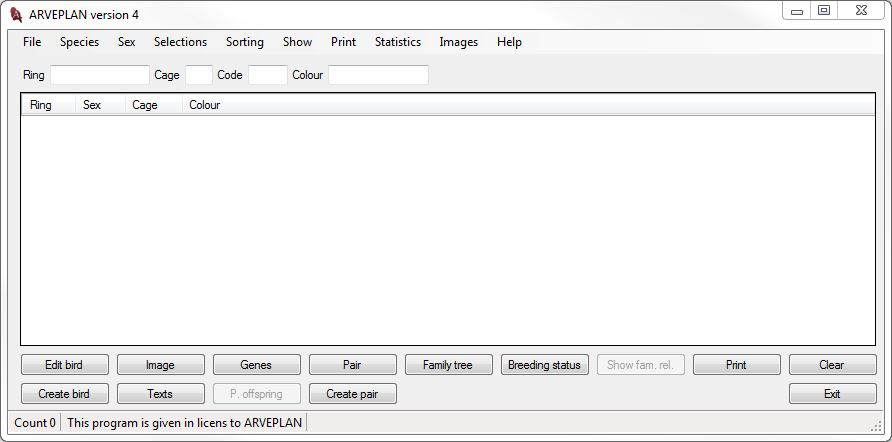Viewport: 892px width, 442px height.
Task: Open the Show menu
Action: 297,42
